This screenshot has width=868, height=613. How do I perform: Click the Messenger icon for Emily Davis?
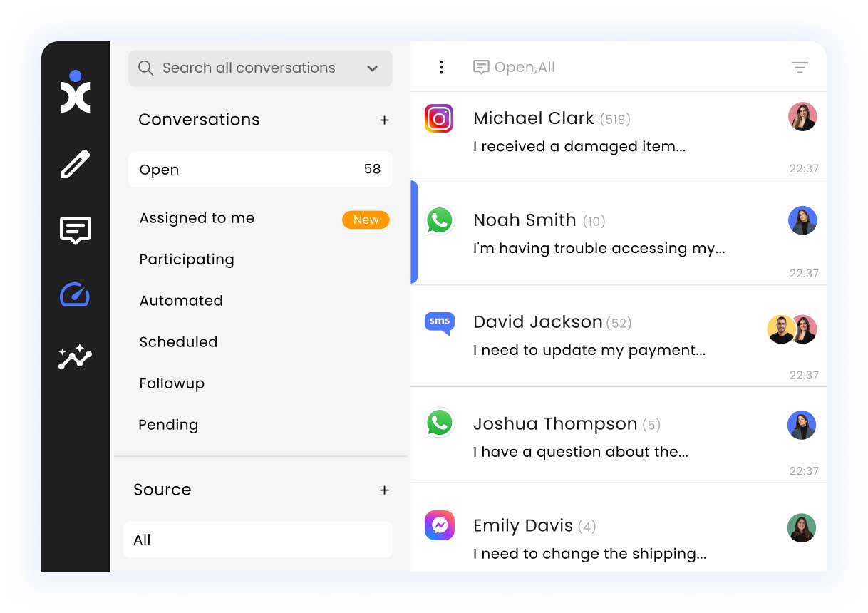[x=439, y=526]
